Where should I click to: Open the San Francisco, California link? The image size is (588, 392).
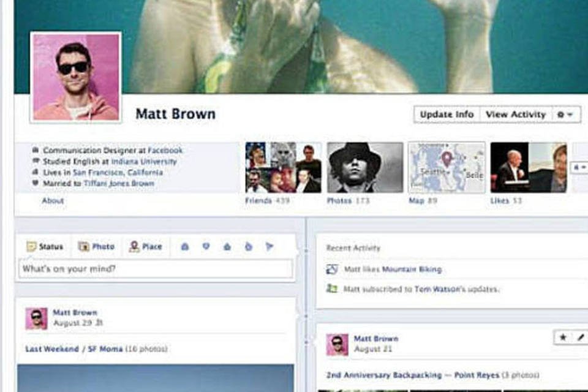(118, 172)
